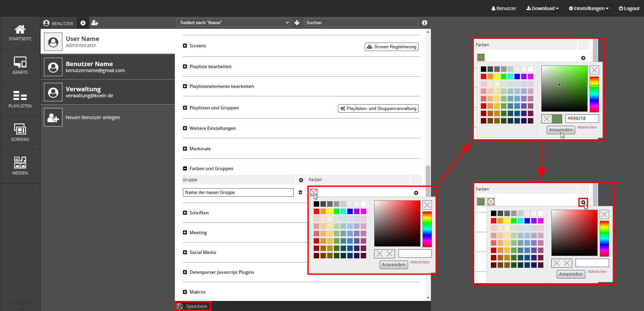The image size is (644, 311).
Task: Add new group with plus icon
Action: 301,180
